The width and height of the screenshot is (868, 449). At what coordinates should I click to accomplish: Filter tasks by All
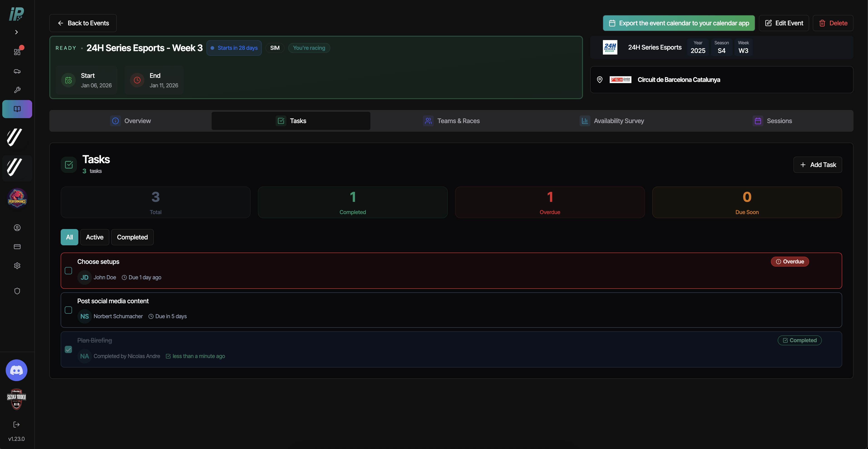(70, 237)
